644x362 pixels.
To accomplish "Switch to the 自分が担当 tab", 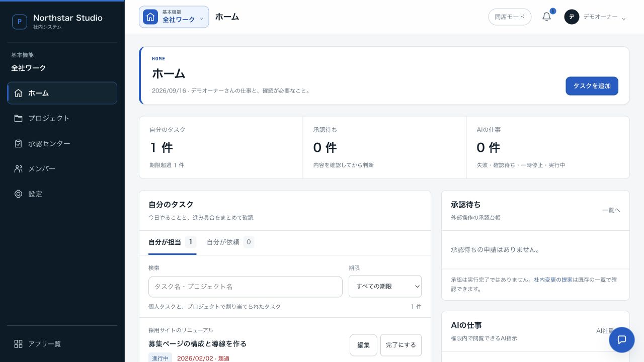I will 172,242.
